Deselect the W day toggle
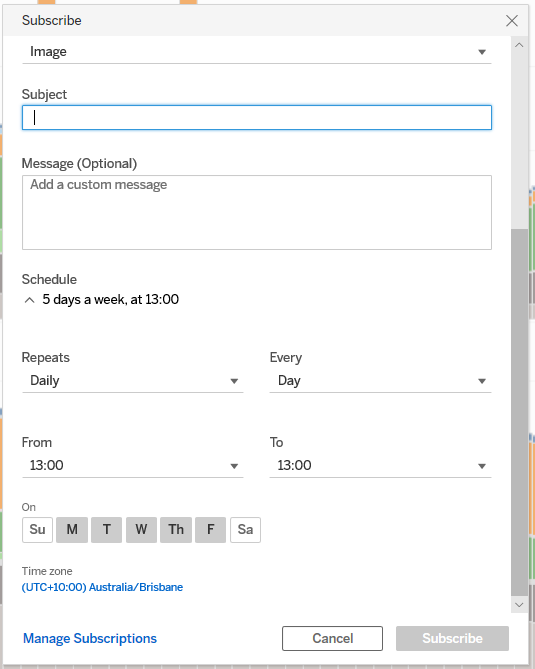Screen dimensions: 535x669 pyautogui.click(x=141, y=530)
